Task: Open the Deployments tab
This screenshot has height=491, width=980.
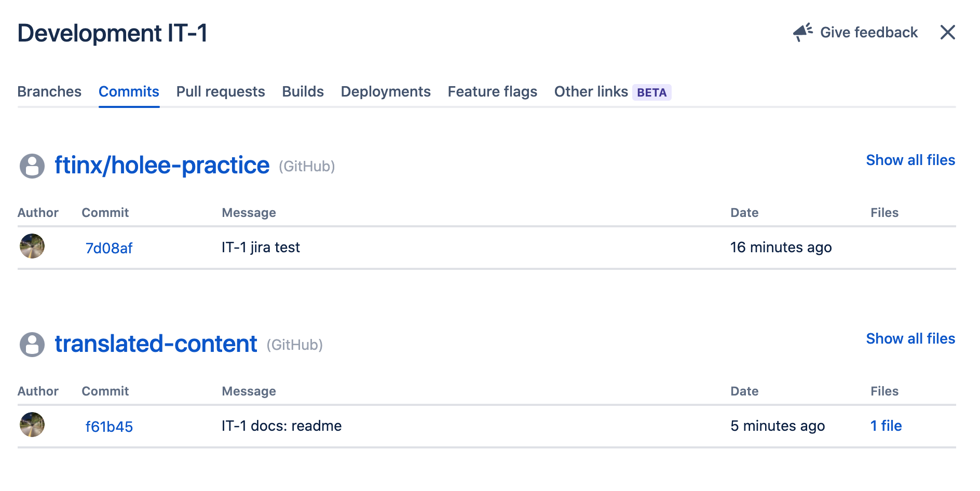Action: [386, 92]
